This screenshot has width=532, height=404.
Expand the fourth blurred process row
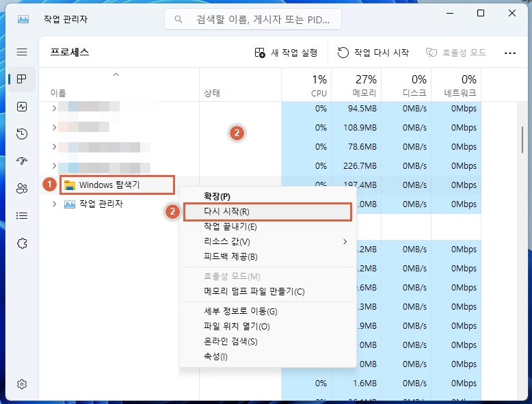[x=54, y=166]
